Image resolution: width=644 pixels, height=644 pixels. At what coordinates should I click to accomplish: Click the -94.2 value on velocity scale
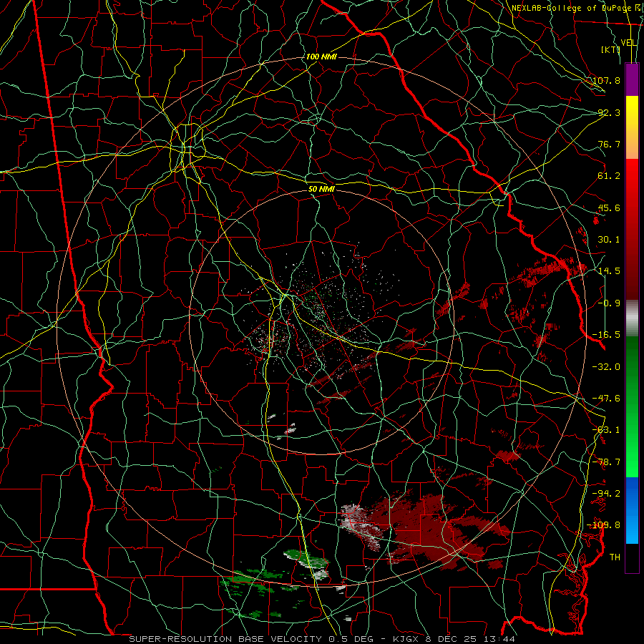606,493
